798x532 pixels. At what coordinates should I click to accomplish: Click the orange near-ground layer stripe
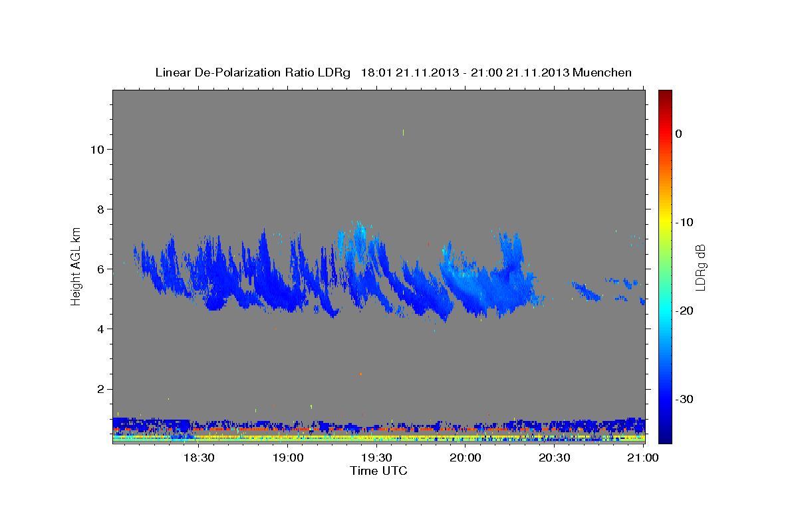pos(379,430)
